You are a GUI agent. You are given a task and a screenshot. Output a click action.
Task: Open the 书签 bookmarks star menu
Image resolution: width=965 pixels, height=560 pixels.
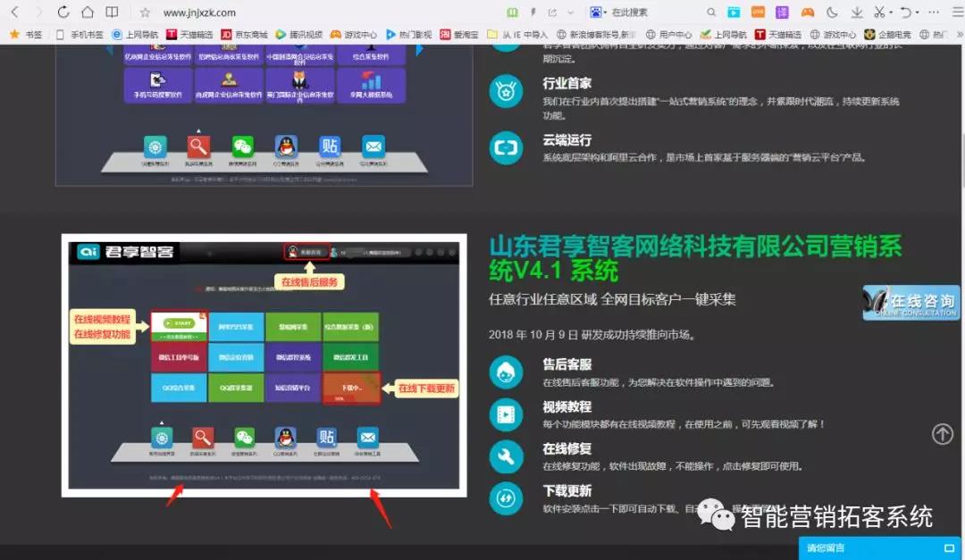pos(26,35)
